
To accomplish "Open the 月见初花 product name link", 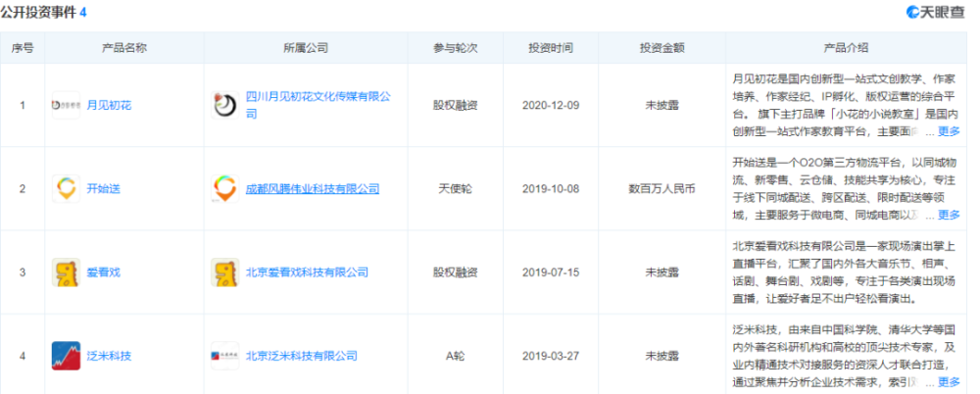I will point(110,105).
